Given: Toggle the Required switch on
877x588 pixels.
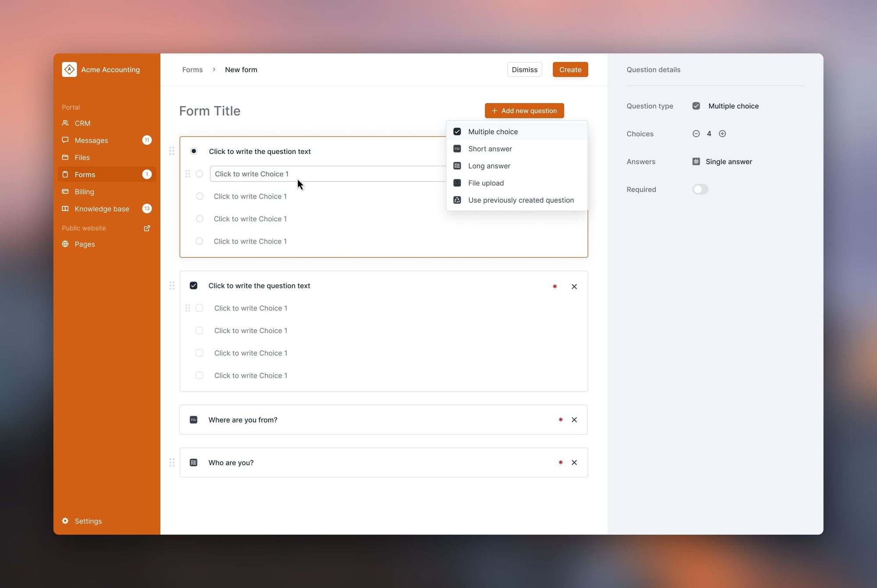Looking at the screenshot, I should coord(700,189).
